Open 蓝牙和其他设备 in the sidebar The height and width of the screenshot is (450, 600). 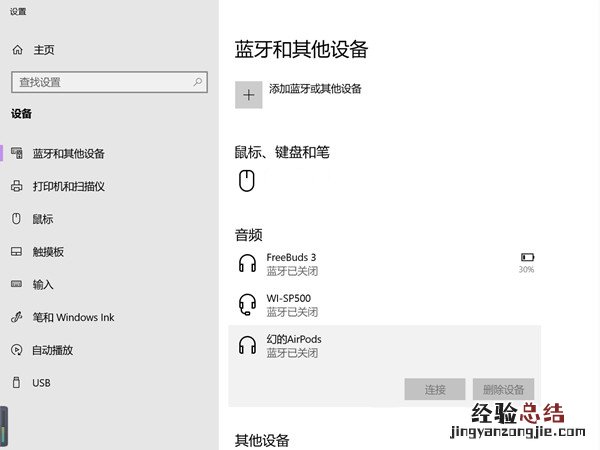[68, 154]
